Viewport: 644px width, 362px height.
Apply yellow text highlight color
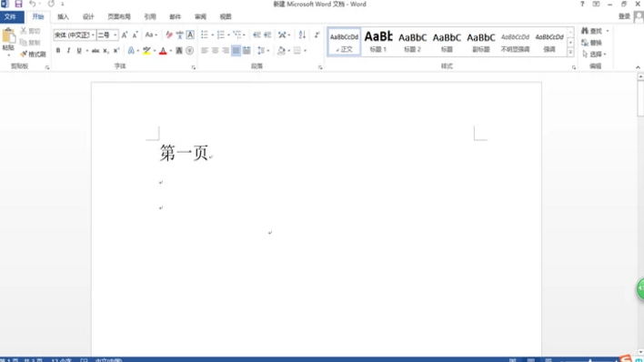click(146, 51)
